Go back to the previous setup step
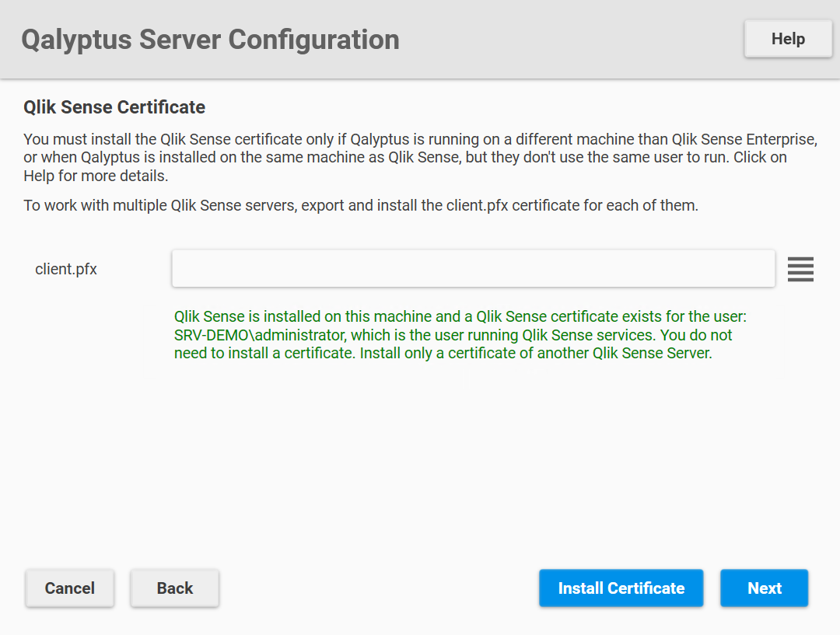The height and width of the screenshot is (635, 840). (x=174, y=588)
